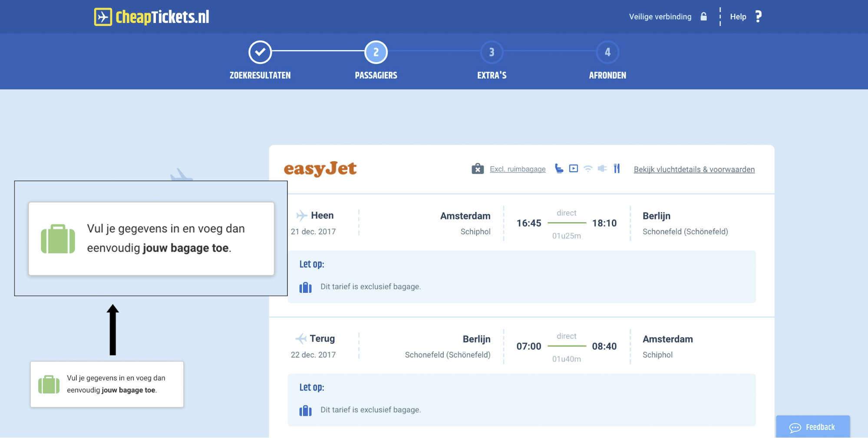Jump to Extra's step 3

[x=492, y=52]
